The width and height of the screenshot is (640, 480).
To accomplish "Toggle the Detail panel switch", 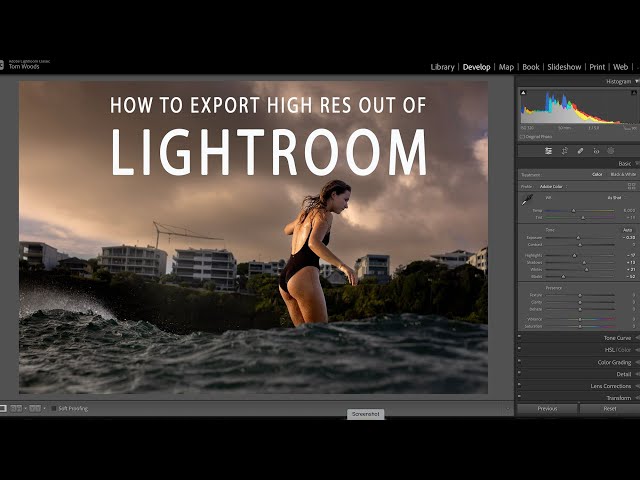I will tap(519, 373).
